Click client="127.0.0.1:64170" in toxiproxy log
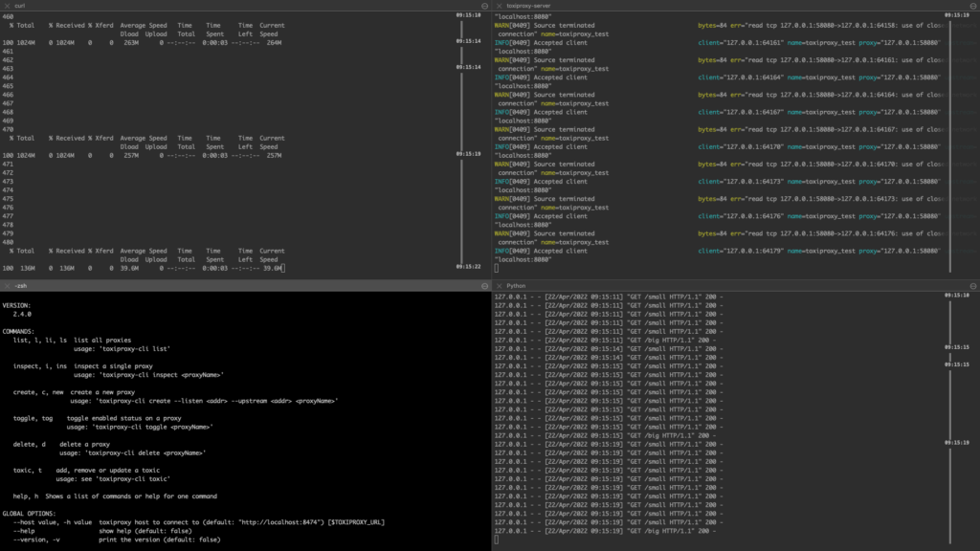The width and height of the screenshot is (980, 551). coord(740,146)
